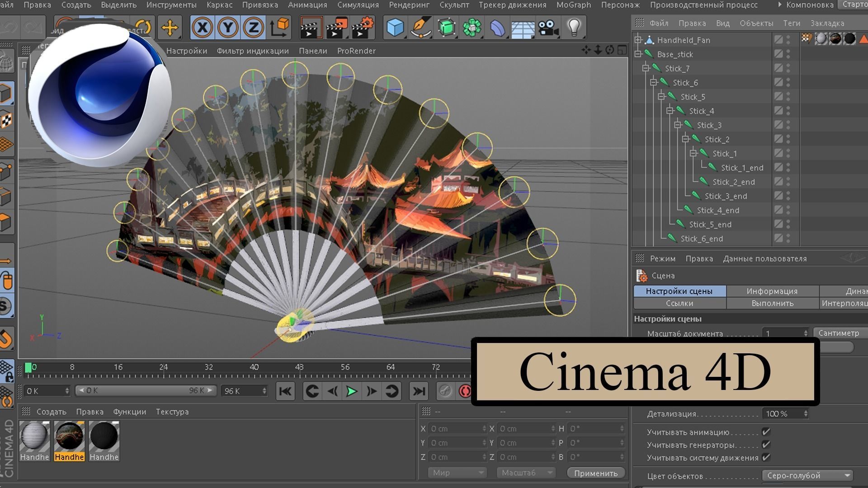Toggle the Z axis lock icon

pyautogui.click(x=253, y=28)
